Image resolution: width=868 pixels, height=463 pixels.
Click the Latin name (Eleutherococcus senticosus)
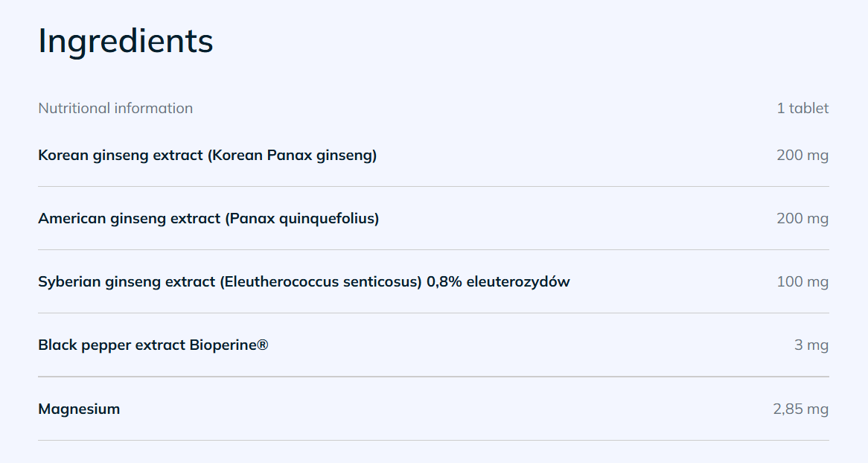click(321, 282)
